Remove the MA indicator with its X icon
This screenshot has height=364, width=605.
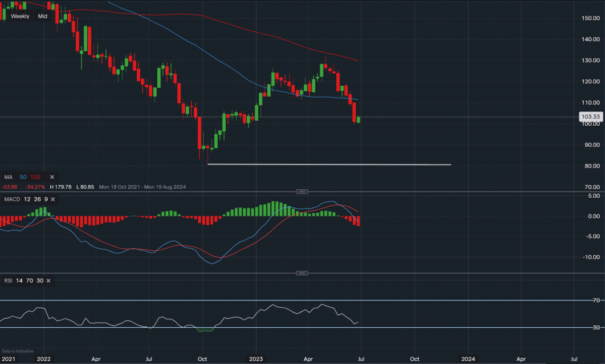52,177
